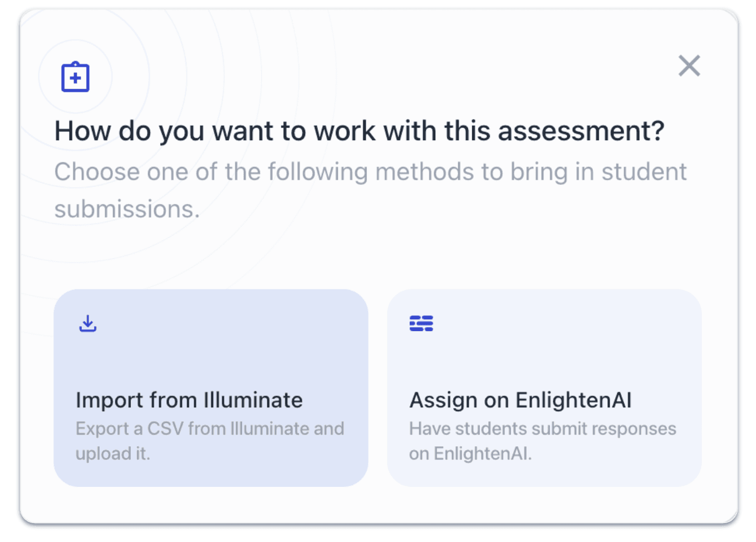This screenshot has width=756, height=542.
Task: Click the word "Illuminate" in the Import title
Action: (253, 400)
